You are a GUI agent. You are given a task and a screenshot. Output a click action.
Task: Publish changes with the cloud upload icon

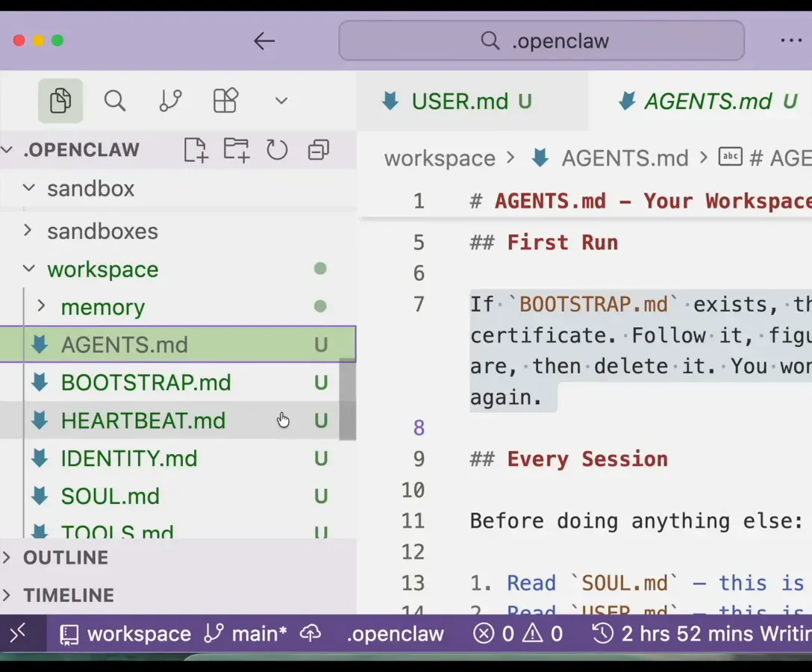point(310,634)
